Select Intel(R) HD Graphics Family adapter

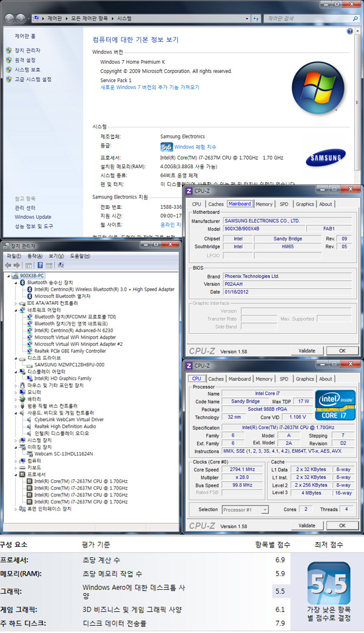coord(63,379)
